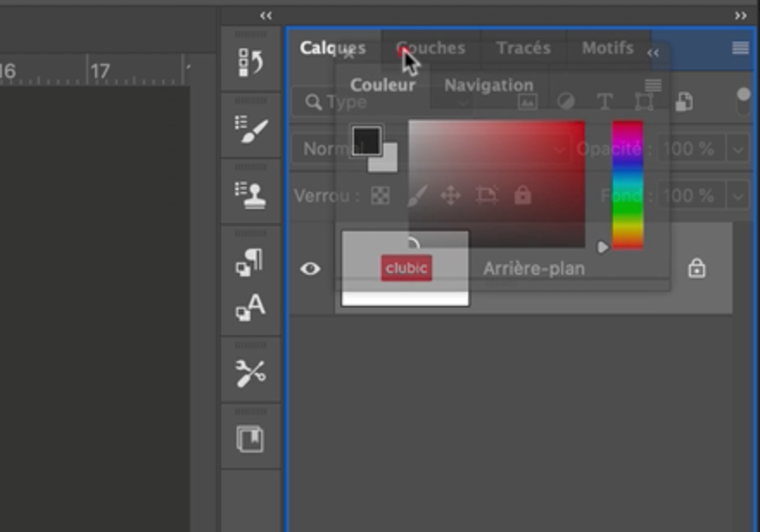
Task: Open the Calques panel menu icon
Action: click(740, 48)
